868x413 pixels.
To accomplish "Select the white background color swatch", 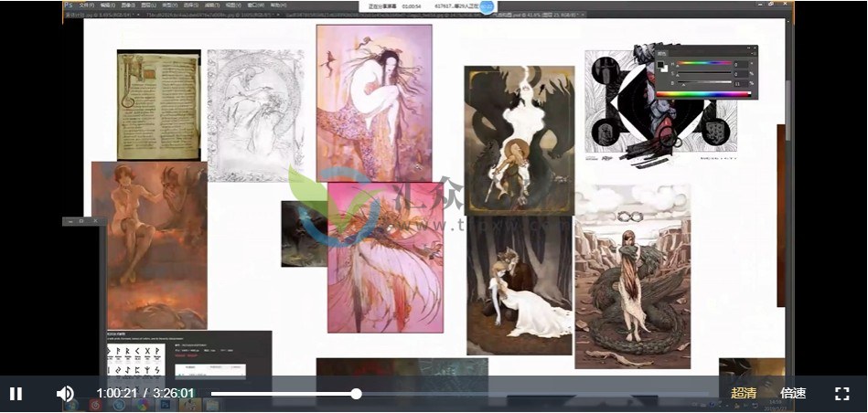I will [666, 70].
